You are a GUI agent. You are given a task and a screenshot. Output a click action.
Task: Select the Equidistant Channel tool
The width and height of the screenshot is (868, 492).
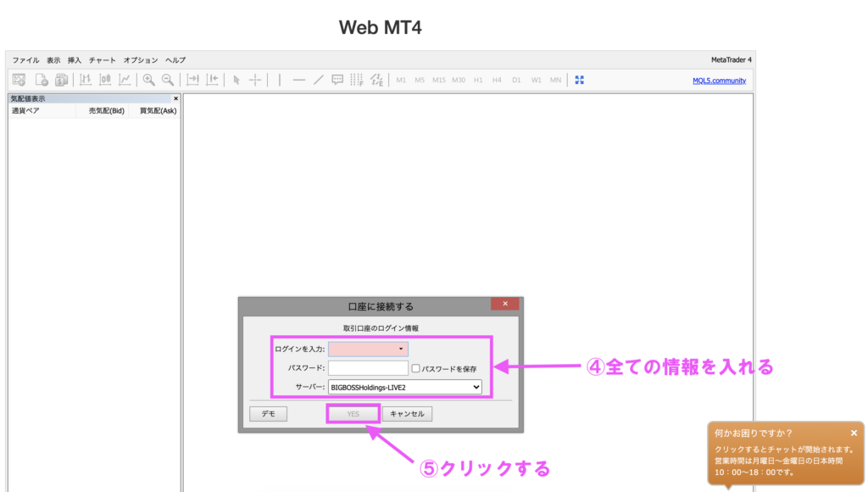[377, 80]
